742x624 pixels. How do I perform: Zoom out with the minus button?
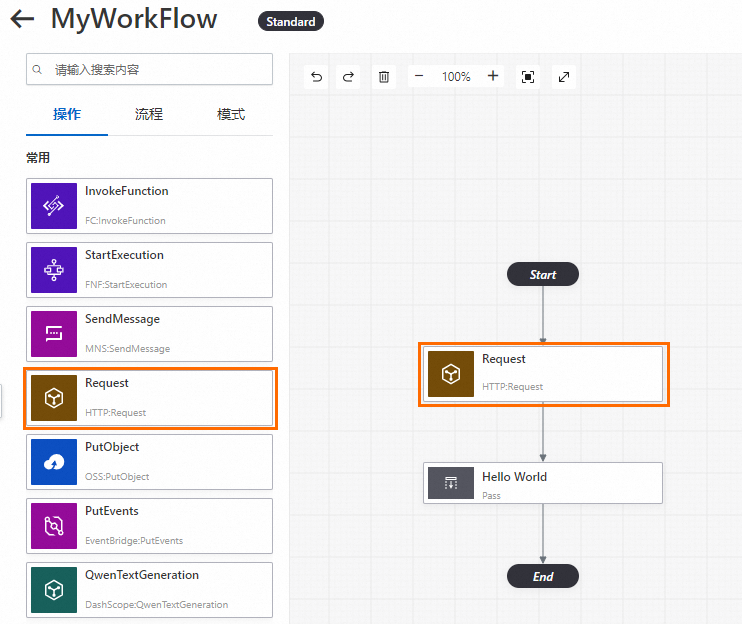pos(419,76)
